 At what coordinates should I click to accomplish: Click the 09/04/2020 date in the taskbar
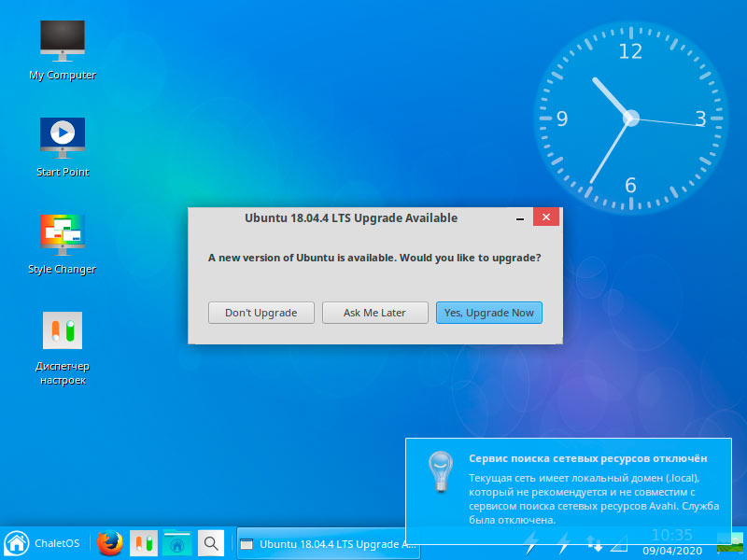point(672,551)
